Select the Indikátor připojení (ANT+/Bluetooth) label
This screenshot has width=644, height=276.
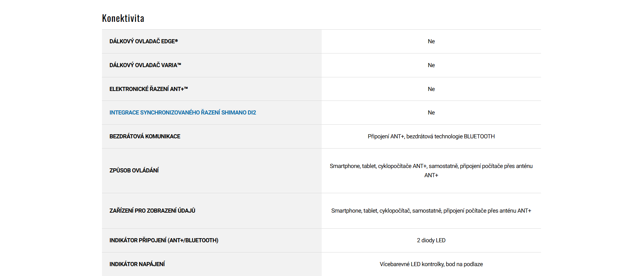(x=164, y=240)
